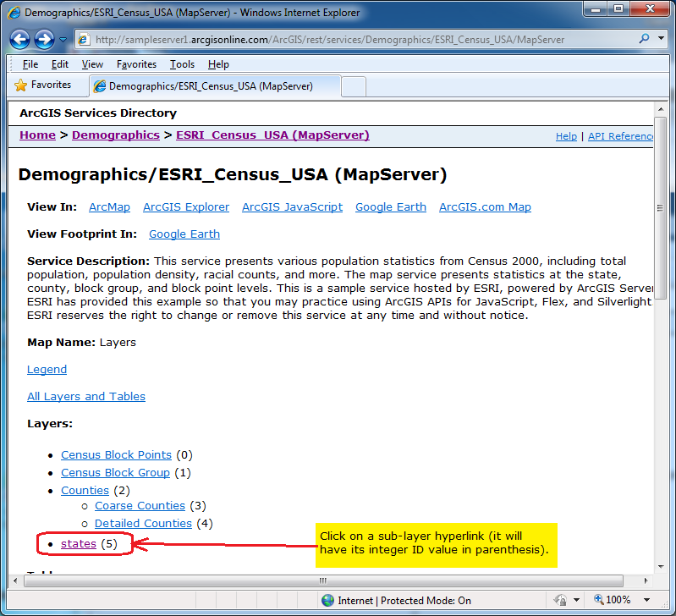Click the Internet Explorer title bar icon
The image size is (676, 616).
coord(14,13)
